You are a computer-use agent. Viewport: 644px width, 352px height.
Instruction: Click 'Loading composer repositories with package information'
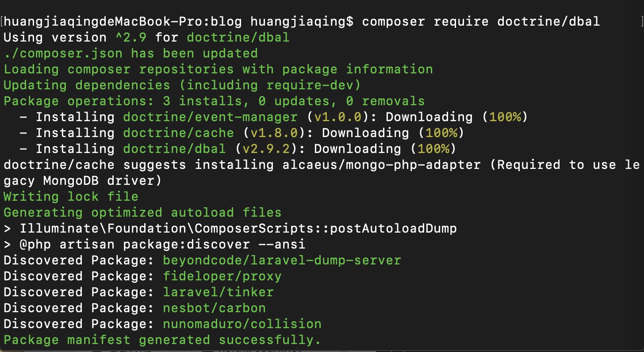tap(218, 69)
